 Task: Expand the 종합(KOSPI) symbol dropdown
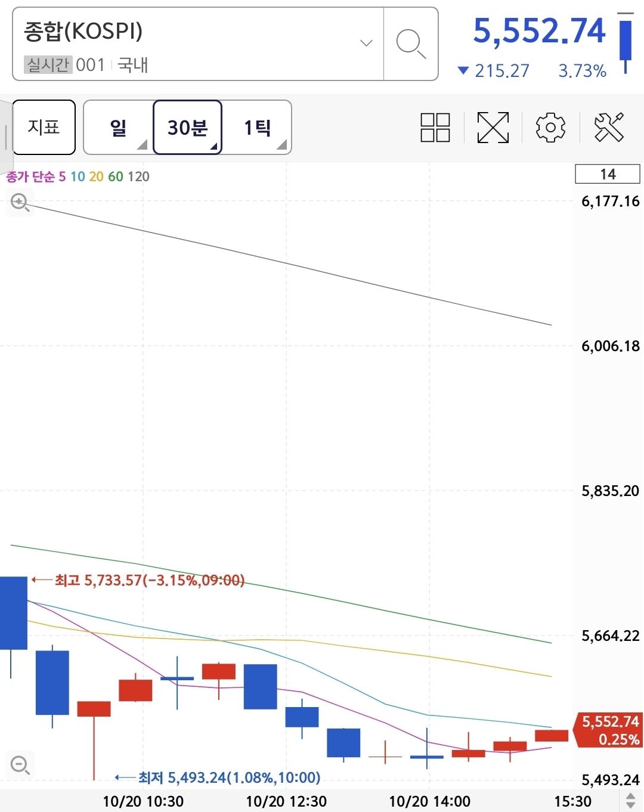coord(366,43)
